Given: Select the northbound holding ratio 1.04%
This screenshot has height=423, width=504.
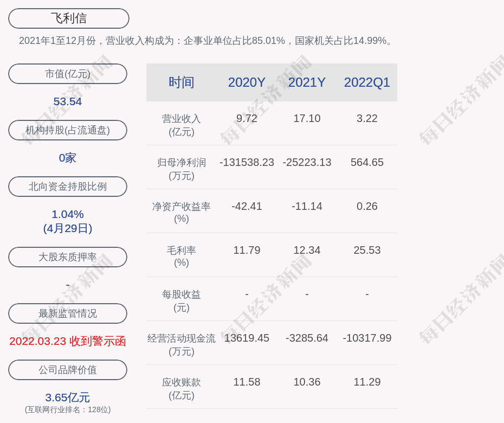Looking at the screenshot, I should (68, 214).
